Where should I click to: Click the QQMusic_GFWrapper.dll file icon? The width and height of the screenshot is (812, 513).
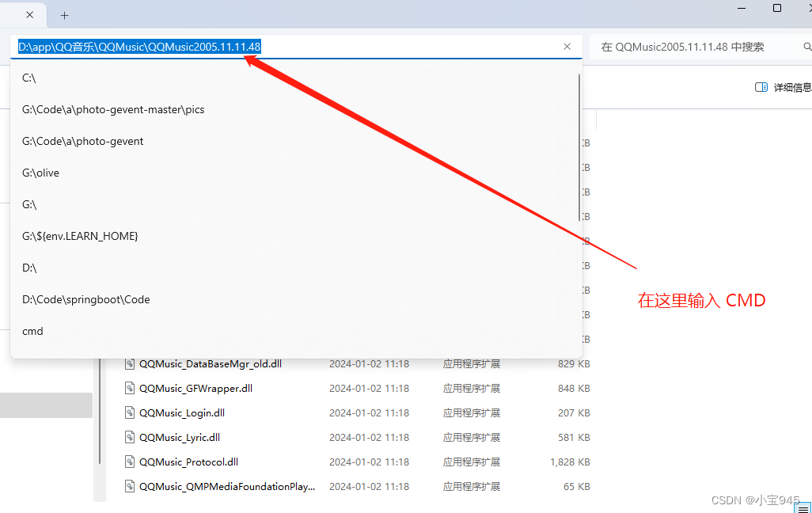[x=130, y=388]
